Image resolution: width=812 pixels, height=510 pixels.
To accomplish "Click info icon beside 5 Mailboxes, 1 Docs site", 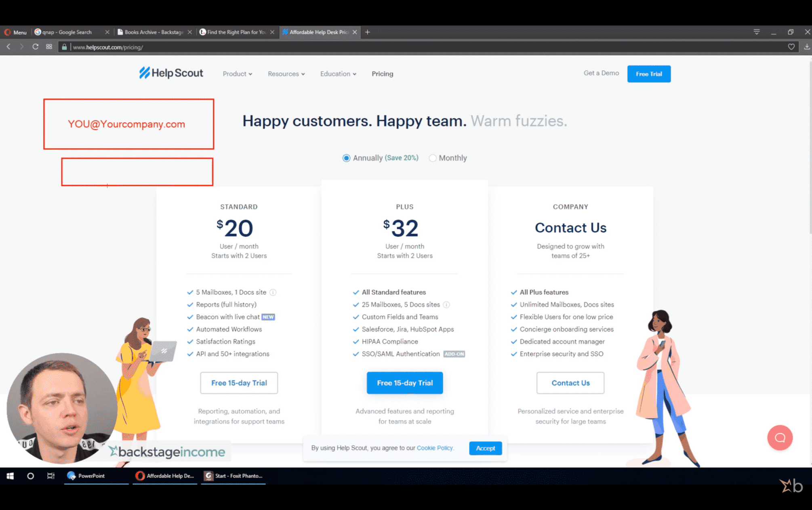I will 273,292.
